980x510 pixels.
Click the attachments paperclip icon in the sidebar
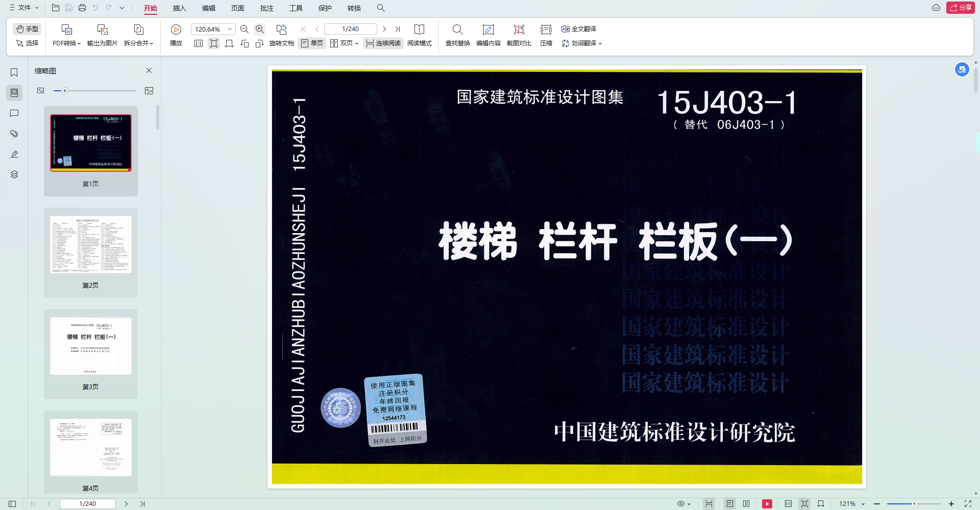[x=14, y=133]
